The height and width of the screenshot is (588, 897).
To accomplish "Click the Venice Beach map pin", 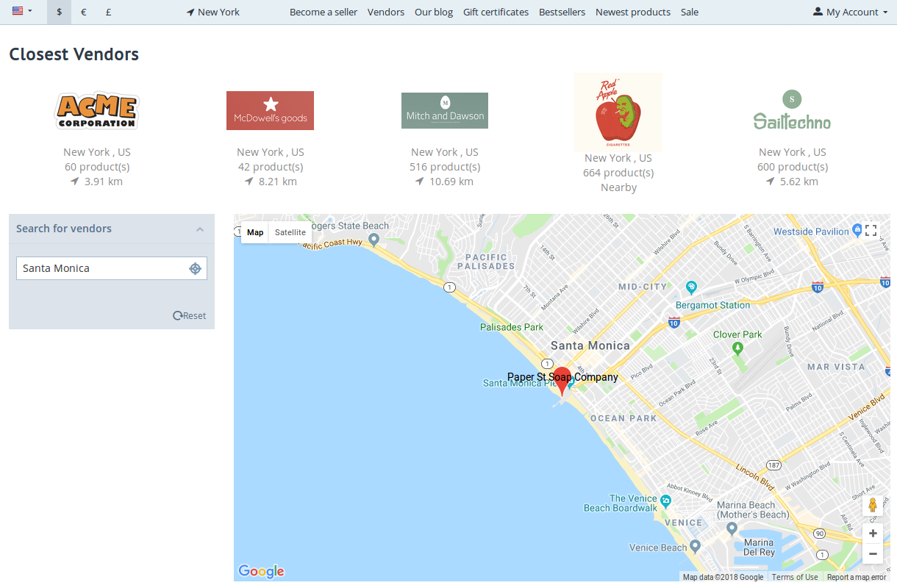I will 695,547.
